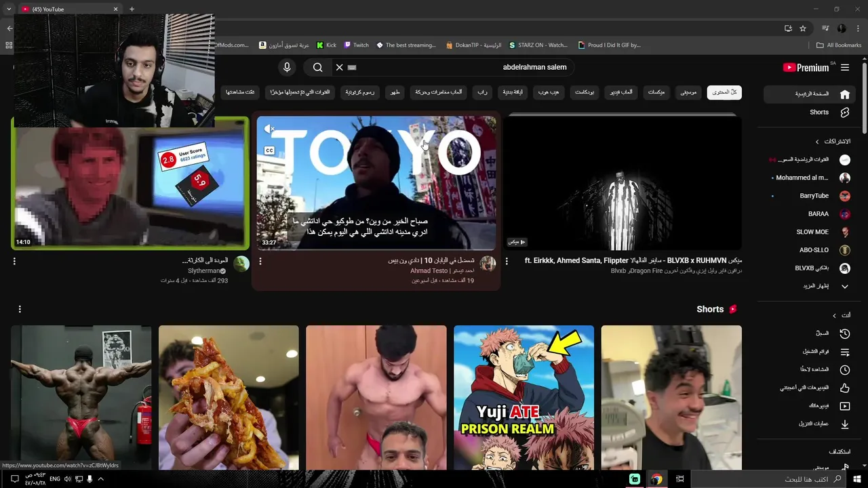Open the YouTube hamburger guide menu
Viewport: 868px width, 488px height.
(x=845, y=67)
